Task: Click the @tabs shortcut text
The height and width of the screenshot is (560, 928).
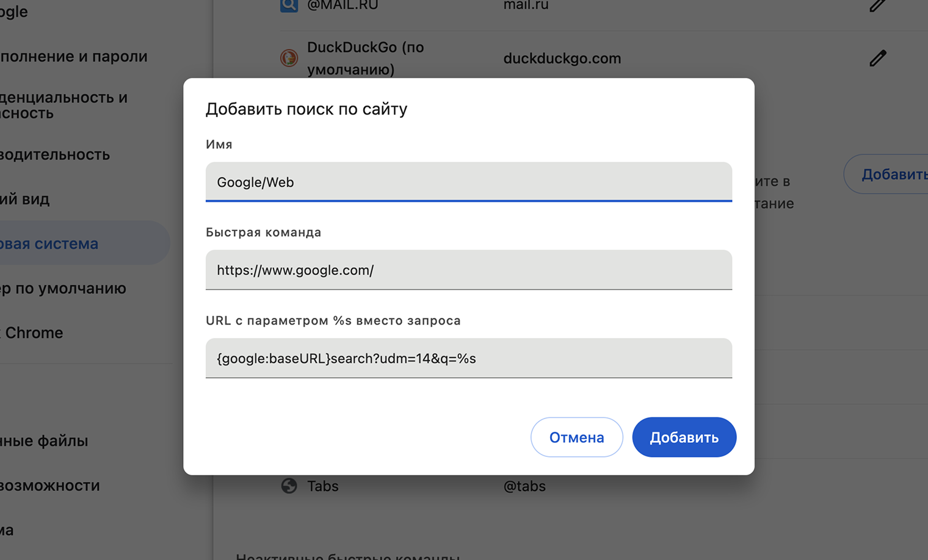Action: (x=524, y=486)
